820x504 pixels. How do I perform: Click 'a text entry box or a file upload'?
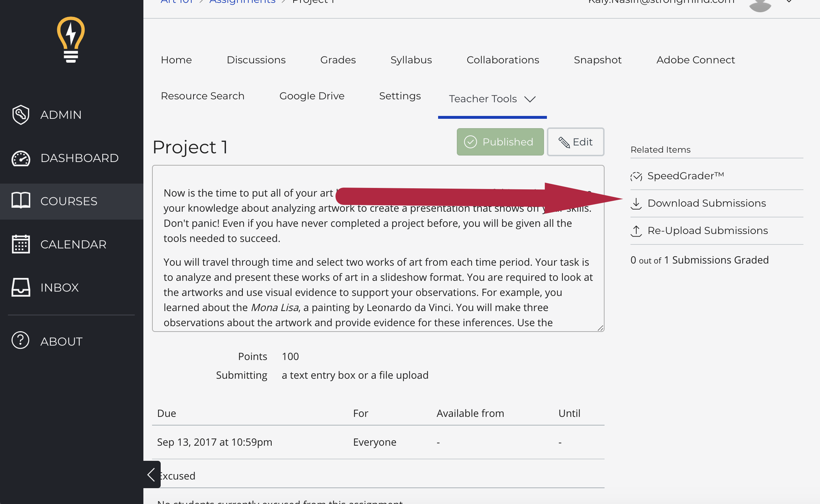coord(355,375)
